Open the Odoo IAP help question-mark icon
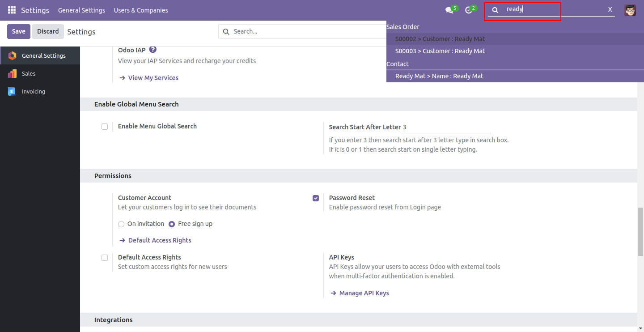Screen dimensions: 644x332 click(153, 50)
